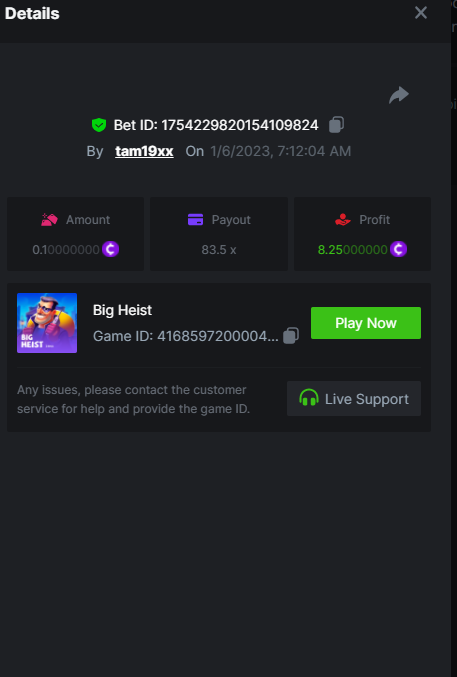This screenshot has width=457, height=677.
Task: Copy the Game ID value
Action: point(291,335)
